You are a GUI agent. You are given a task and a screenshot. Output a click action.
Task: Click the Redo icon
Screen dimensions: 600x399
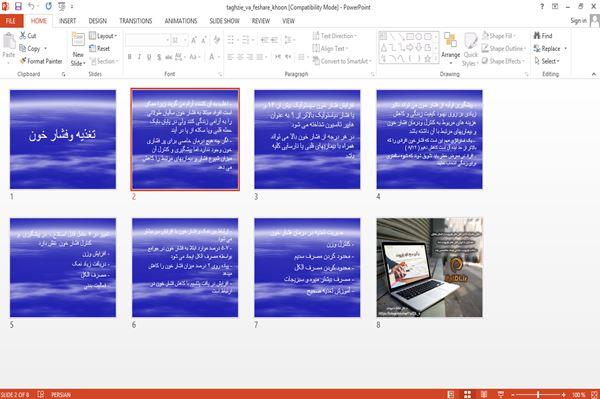pyautogui.click(x=48, y=6)
